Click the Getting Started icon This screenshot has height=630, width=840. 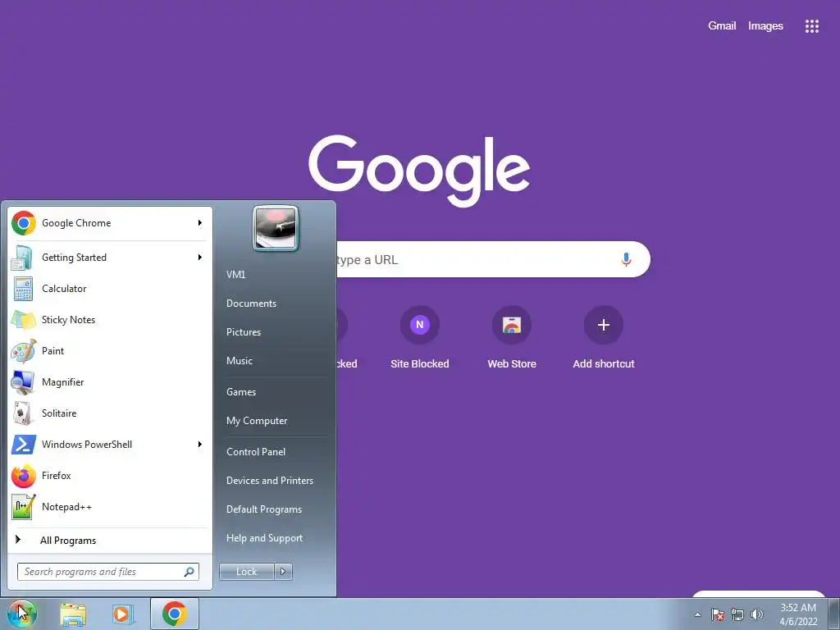tap(22, 258)
